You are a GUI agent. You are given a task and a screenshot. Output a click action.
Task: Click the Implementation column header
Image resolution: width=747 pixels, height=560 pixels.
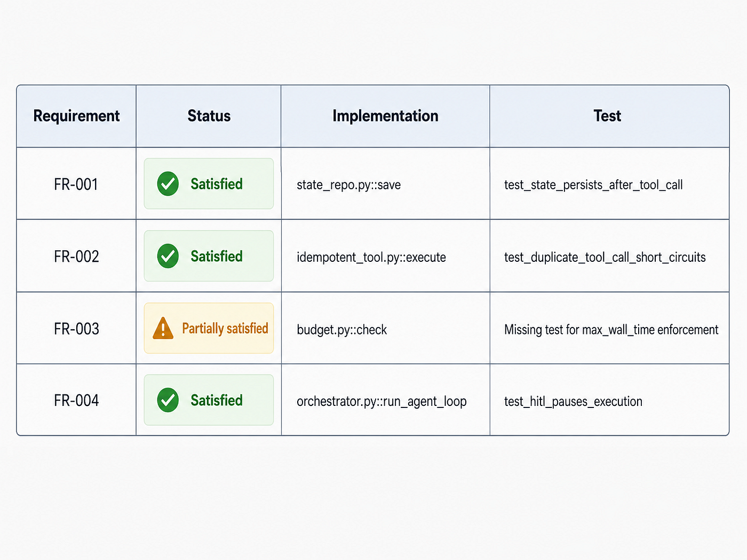point(385,116)
